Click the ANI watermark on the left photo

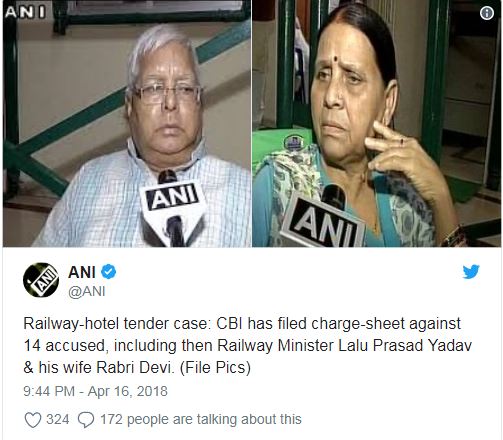25,12
